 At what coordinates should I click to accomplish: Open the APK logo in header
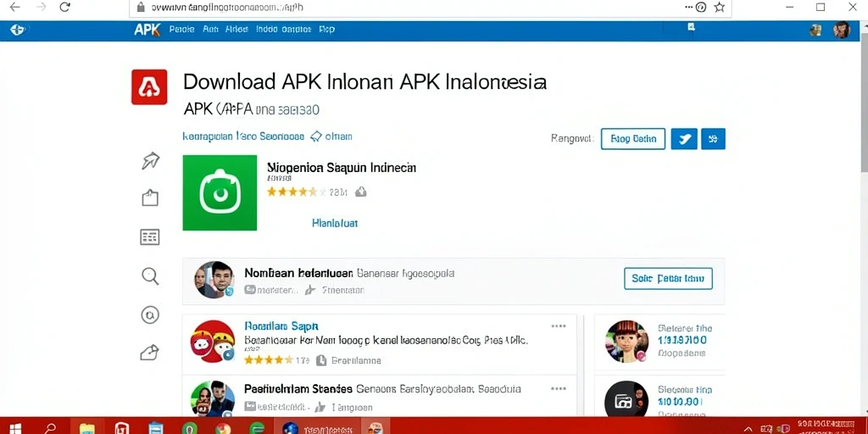[147, 30]
